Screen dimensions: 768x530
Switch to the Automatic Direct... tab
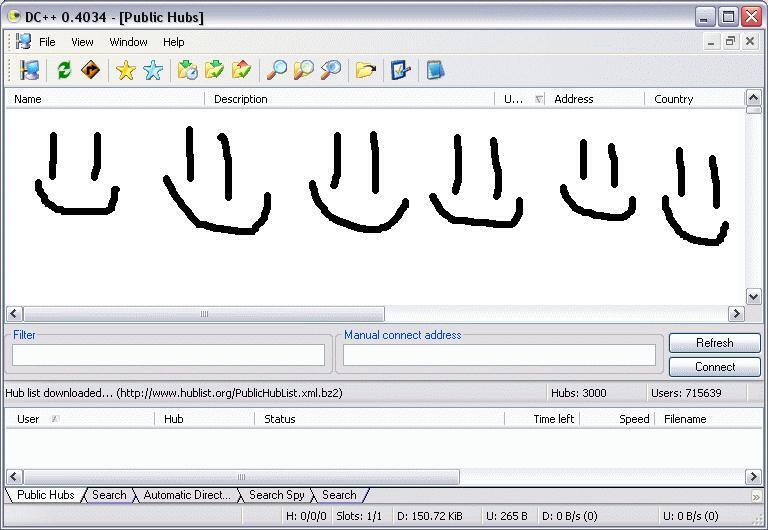187,495
